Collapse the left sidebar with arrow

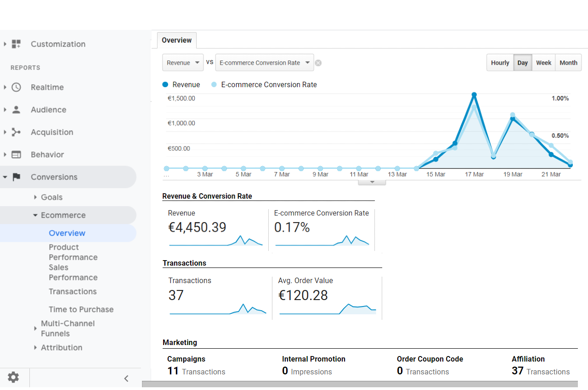coord(126,378)
